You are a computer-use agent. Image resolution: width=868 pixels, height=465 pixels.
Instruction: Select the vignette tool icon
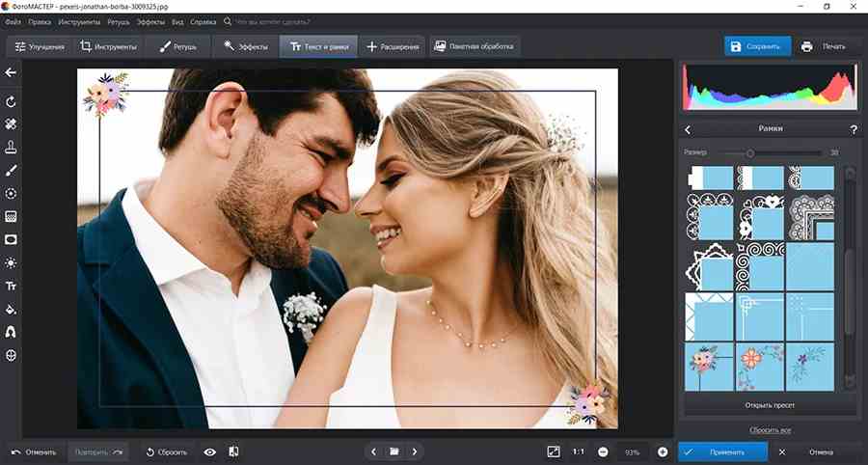tap(12, 239)
